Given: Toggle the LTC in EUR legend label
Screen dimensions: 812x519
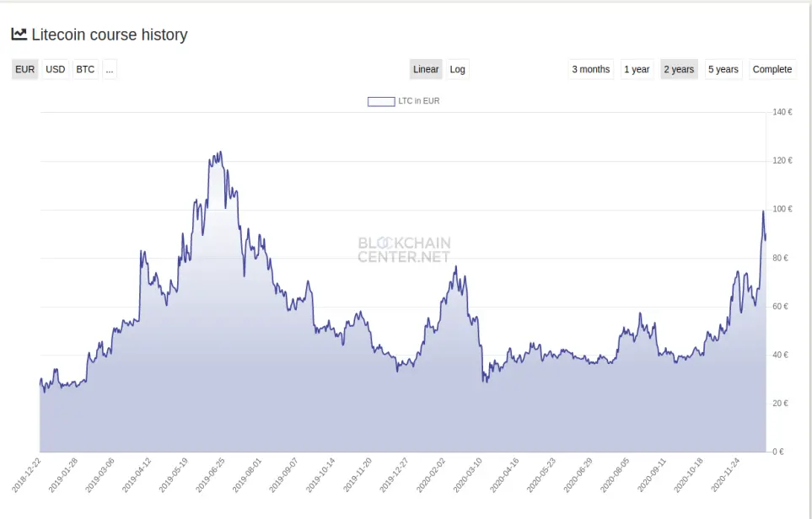Looking at the screenshot, I should pyautogui.click(x=419, y=101).
